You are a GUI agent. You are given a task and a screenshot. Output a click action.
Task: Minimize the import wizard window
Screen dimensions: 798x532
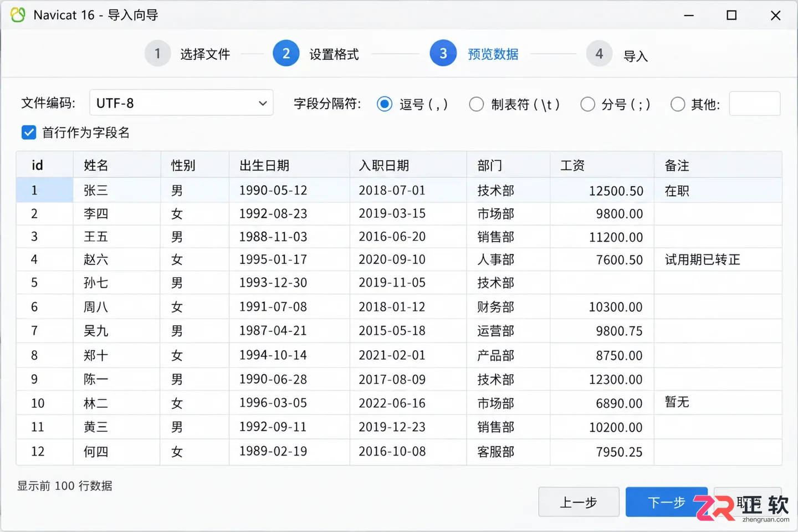pos(689,16)
